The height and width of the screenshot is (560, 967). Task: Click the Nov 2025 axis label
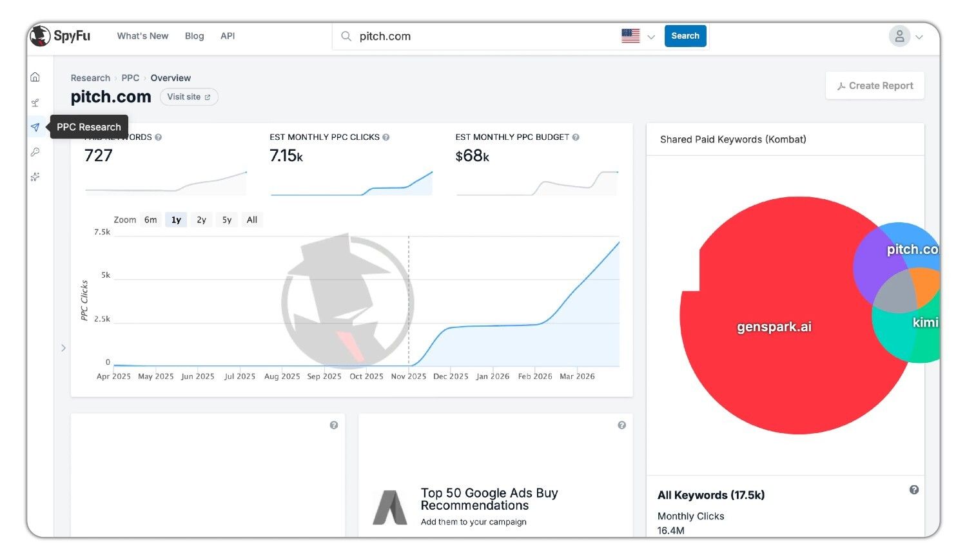pyautogui.click(x=409, y=376)
